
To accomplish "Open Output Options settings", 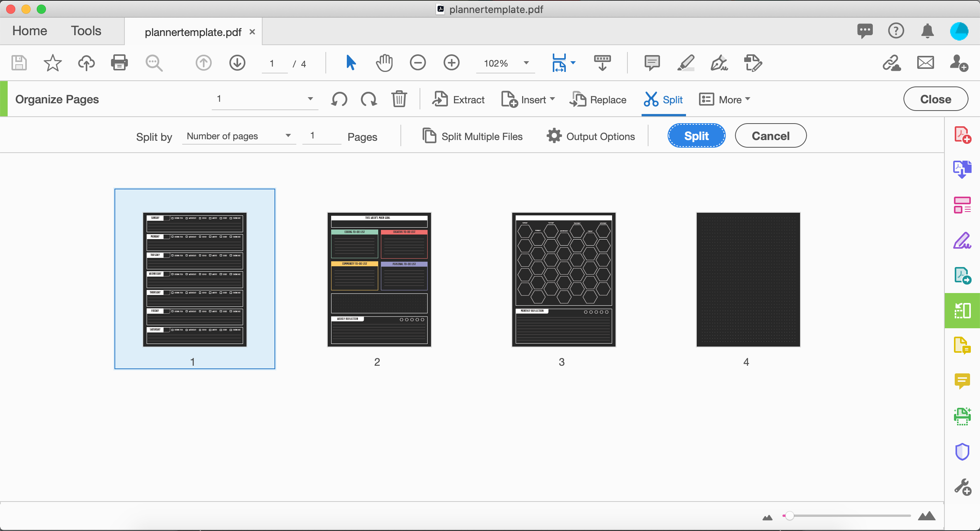I will tap(591, 136).
